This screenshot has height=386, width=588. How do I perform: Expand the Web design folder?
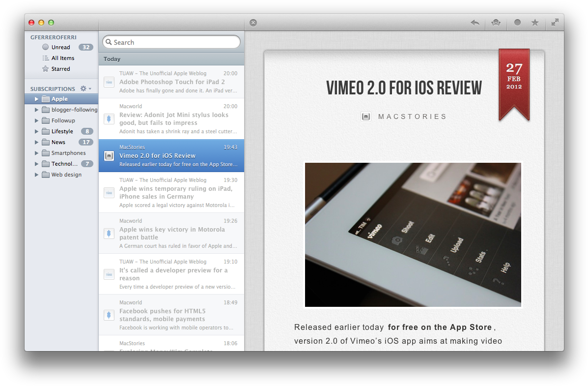tap(36, 175)
